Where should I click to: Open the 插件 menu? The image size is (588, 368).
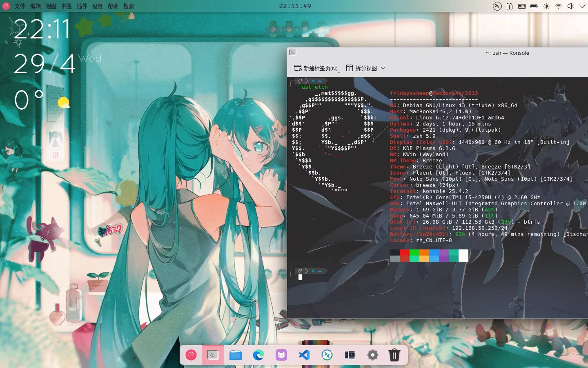82,6
